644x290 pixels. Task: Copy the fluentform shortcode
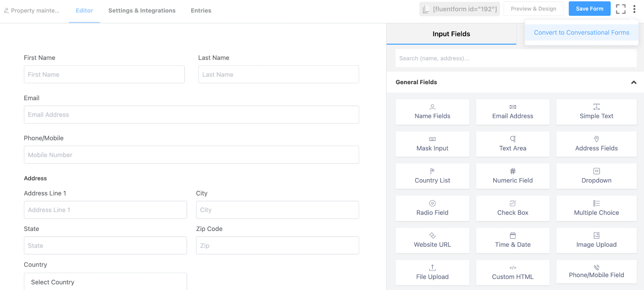[x=460, y=9]
